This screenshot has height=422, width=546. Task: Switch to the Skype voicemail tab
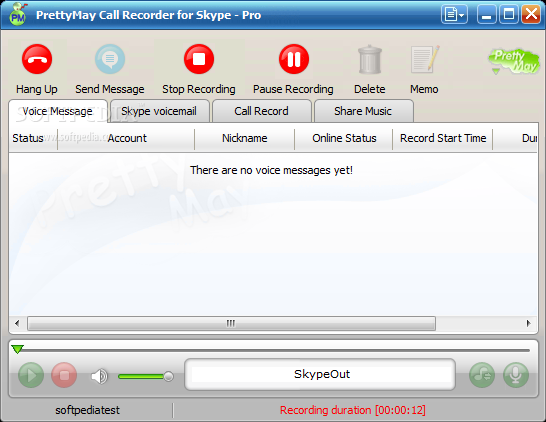(x=159, y=111)
